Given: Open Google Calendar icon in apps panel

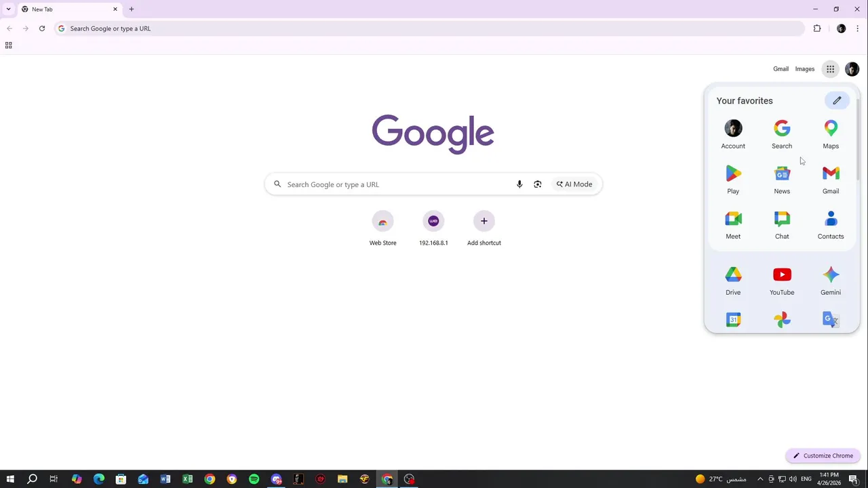Looking at the screenshot, I should click(733, 319).
